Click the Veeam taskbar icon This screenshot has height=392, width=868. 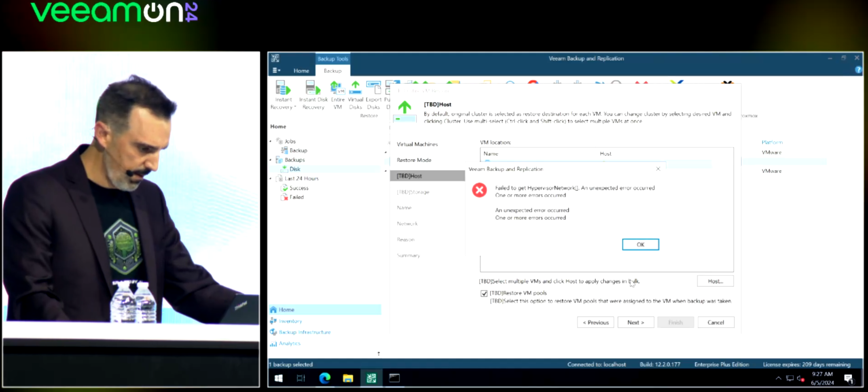(x=371, y=378)
